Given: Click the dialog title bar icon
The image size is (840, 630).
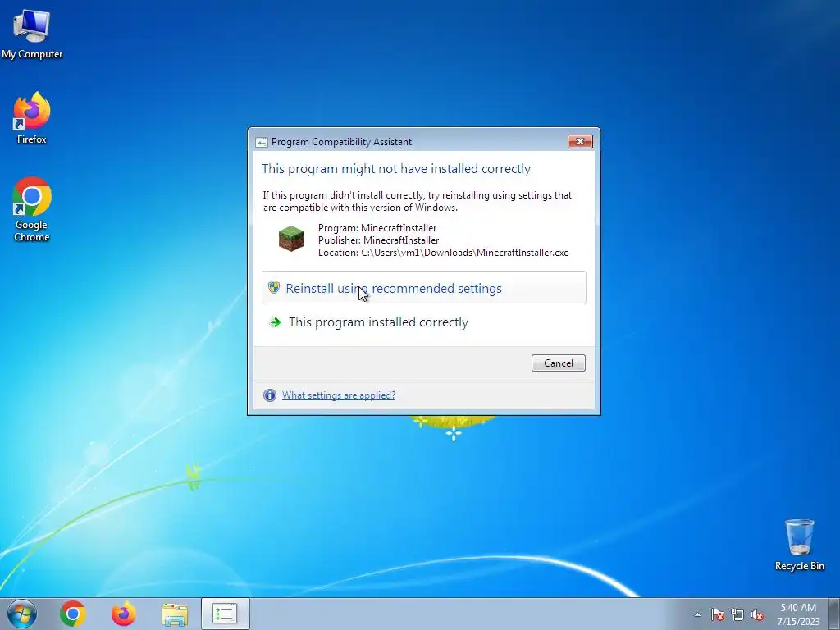Looking at the screenshot, I should pos(262,142).
